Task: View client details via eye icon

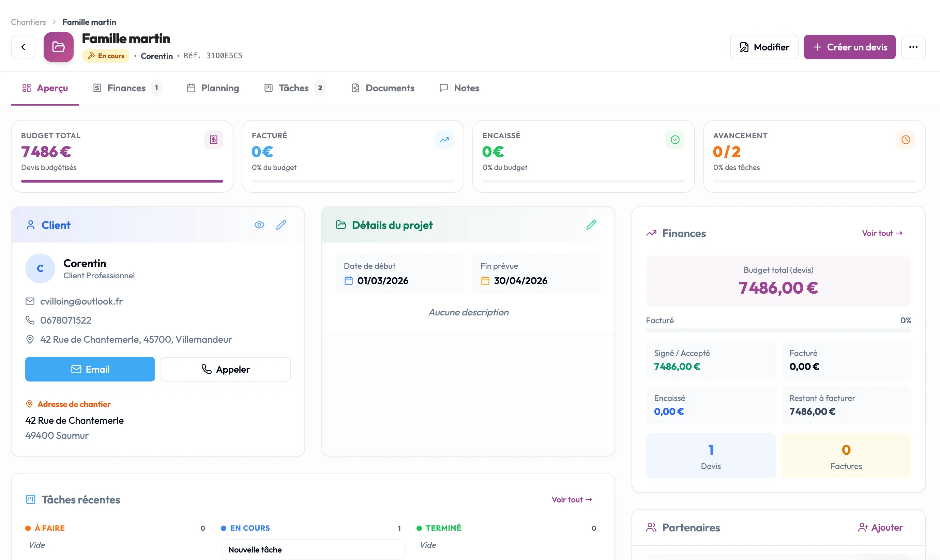Action: tap(259, 225)
